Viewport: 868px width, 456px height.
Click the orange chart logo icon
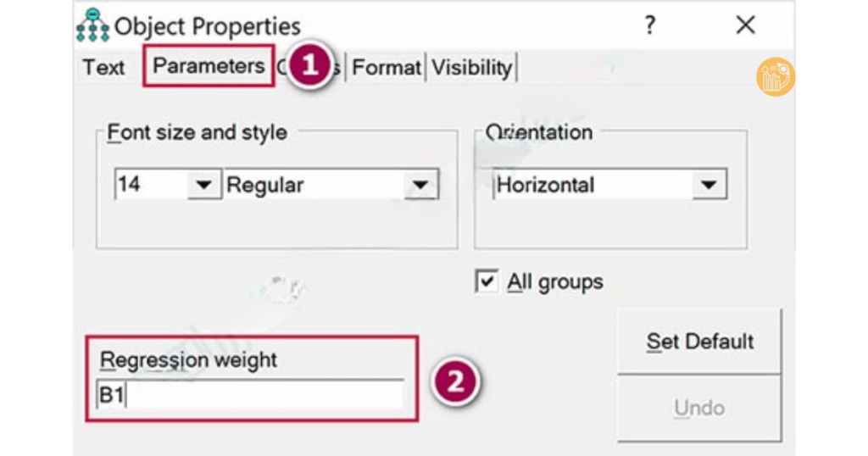click(x=776, y=77)
